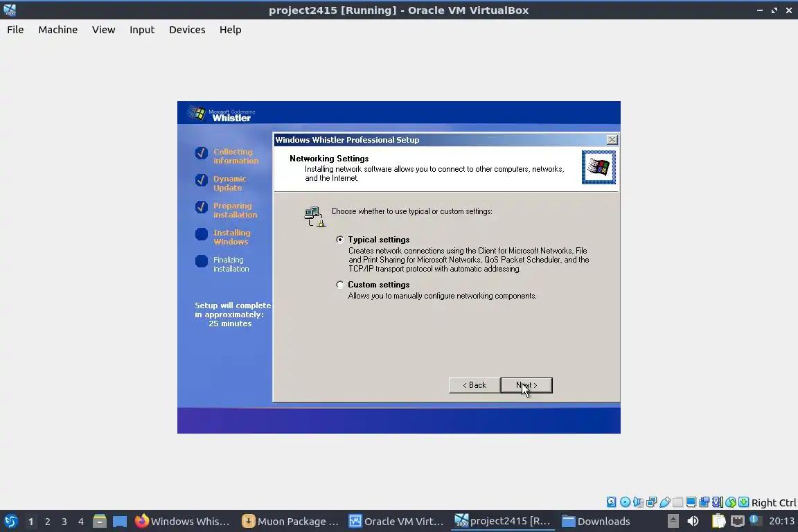798x532 pixels.
Task: Click the CPU virtualization status icon
Action: point(718,502)
